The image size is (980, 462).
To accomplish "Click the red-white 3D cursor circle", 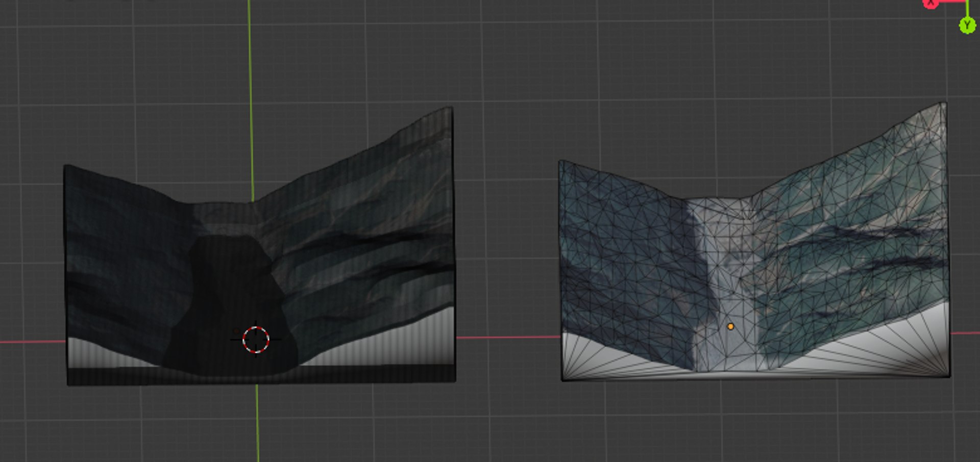I will click(x=256, y=340).
